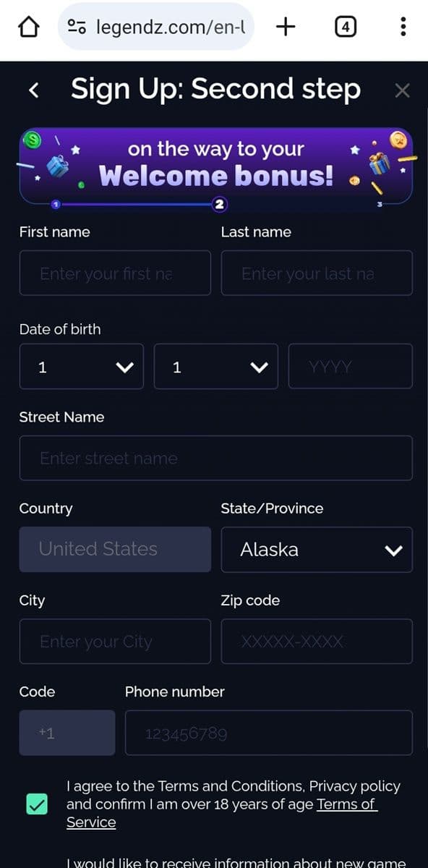Viewport: 428px width, 868px height.
Task: Open the birth day dropdown
Action: tap(81, 367)
